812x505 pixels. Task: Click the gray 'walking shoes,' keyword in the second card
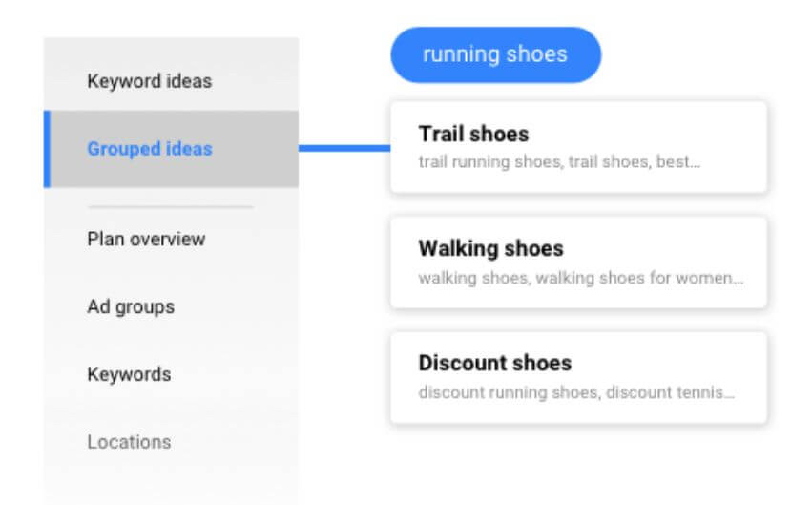pos(474,278)
